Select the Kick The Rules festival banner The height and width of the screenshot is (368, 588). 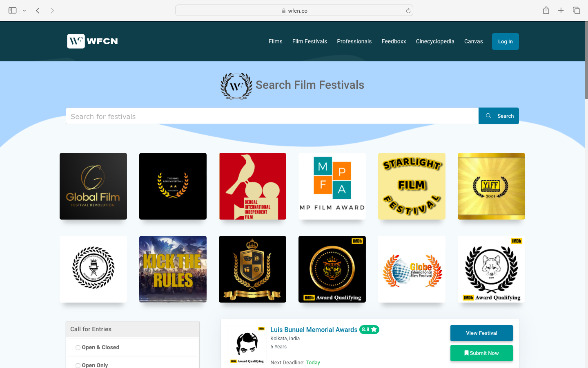click(x=173, y=269)
